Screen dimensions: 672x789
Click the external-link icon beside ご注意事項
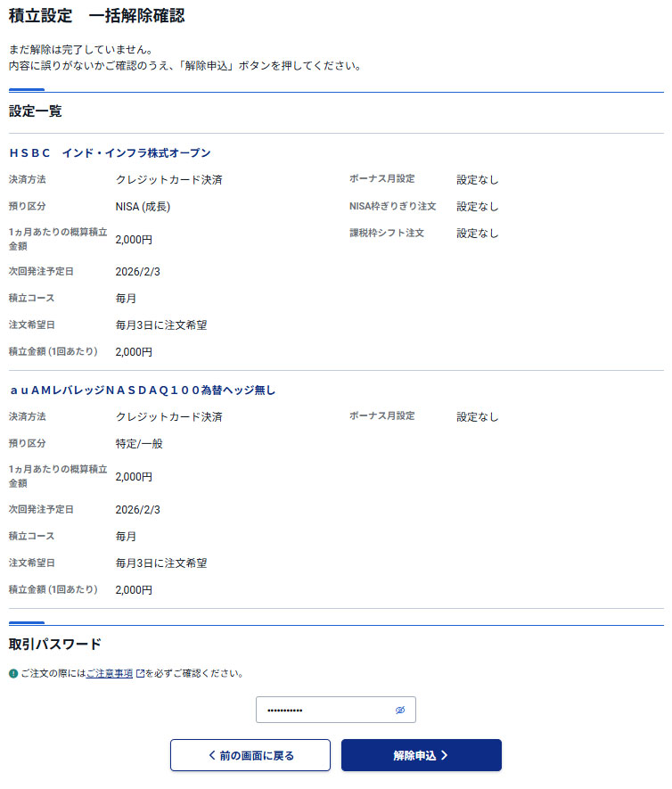(x=140, y=673)
